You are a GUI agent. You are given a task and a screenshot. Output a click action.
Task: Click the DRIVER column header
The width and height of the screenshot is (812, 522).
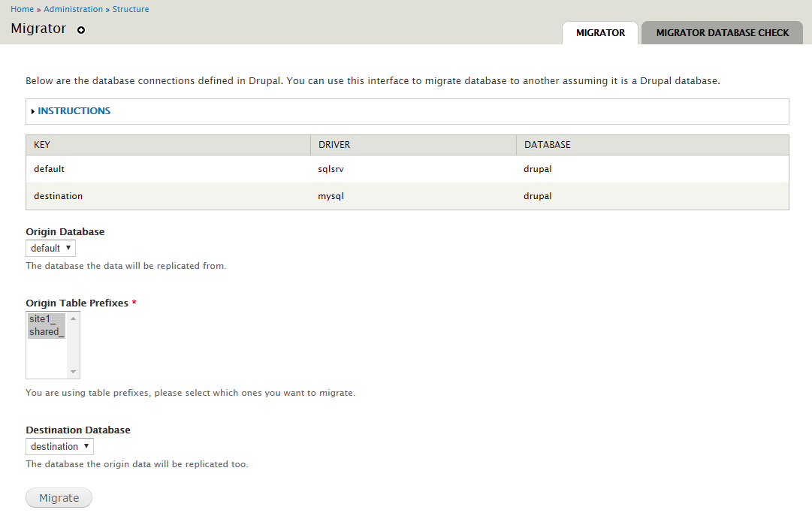pyautogui.click(x=413, y=145)
